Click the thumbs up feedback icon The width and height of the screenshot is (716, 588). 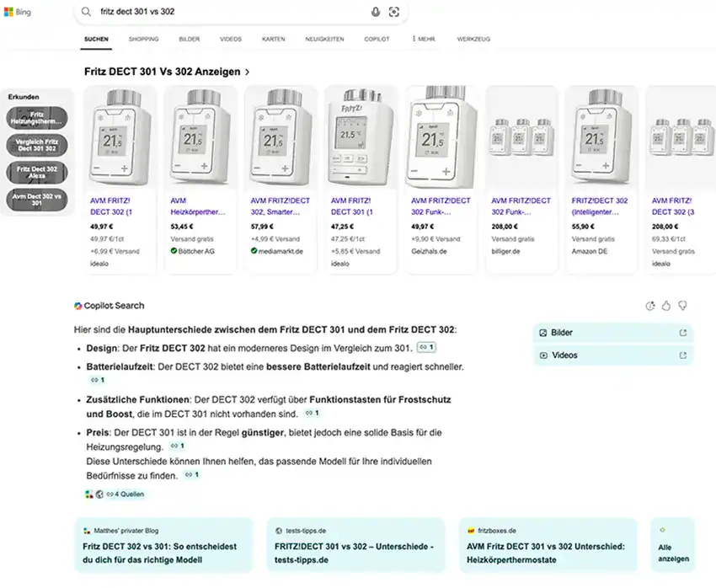pyautogui.click(x=666, y=306)
